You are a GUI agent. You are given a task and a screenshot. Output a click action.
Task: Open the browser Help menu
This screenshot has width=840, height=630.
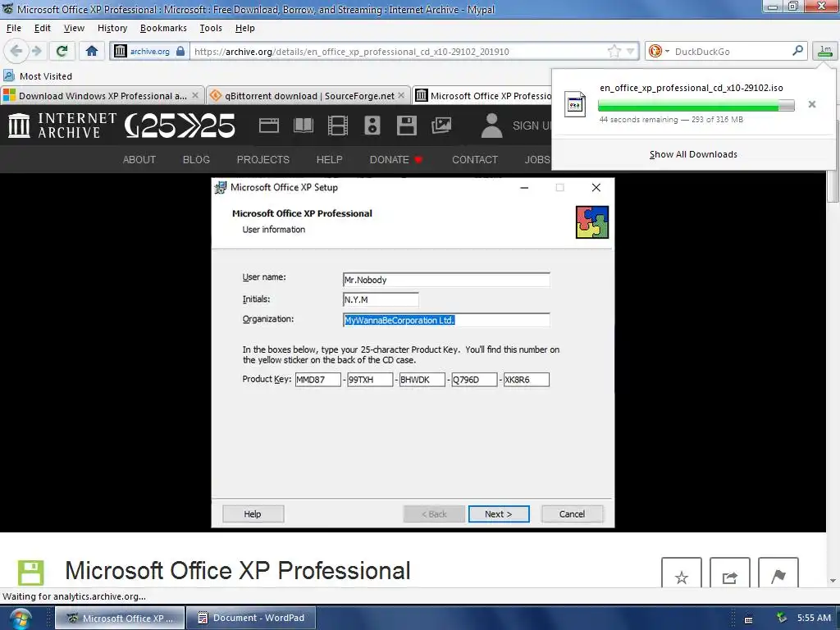[244, 28]
